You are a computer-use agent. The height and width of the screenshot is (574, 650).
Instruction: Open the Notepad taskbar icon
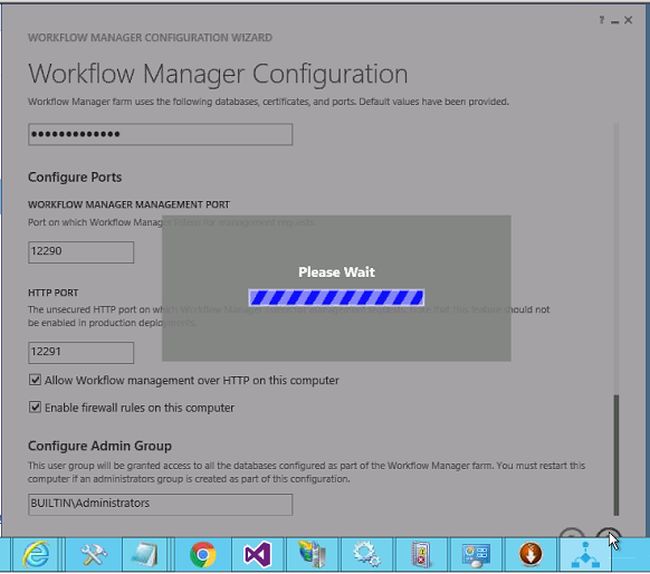click(x=144, y=554)
